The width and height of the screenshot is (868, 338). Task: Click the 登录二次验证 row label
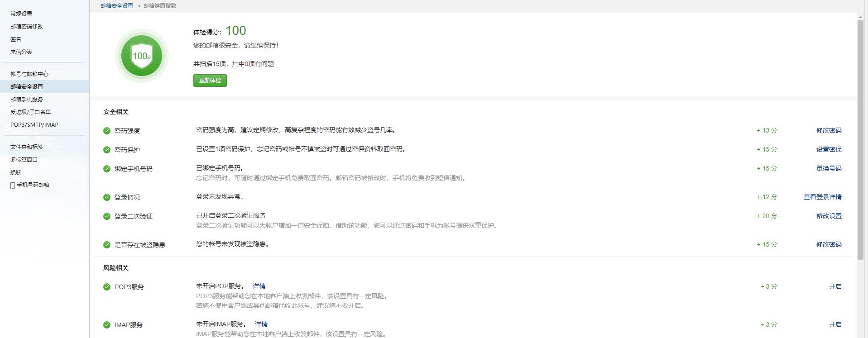click(134, 216)
